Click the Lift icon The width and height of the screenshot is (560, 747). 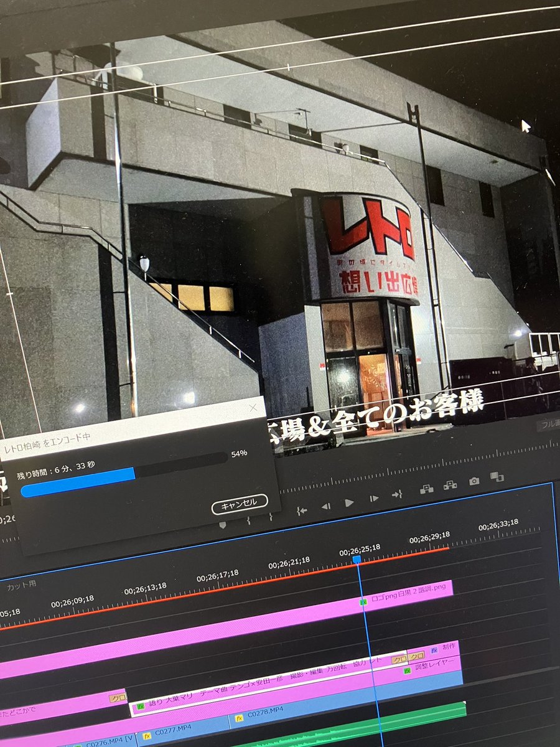tap(427, 489)
